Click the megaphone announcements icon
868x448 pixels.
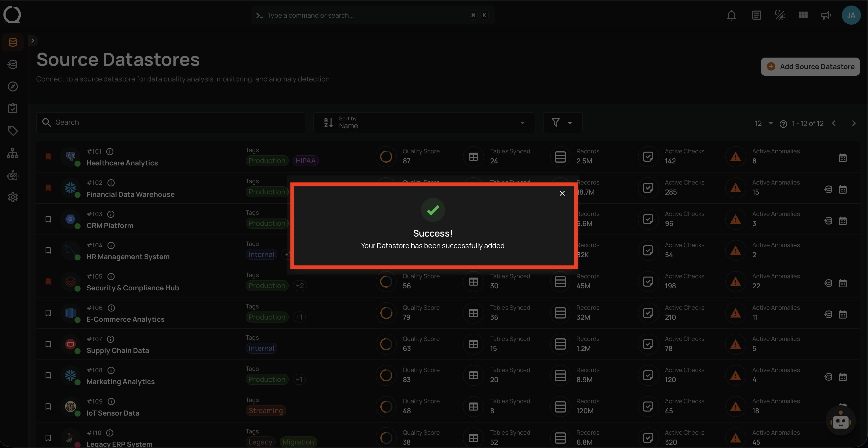click(825, 16)
